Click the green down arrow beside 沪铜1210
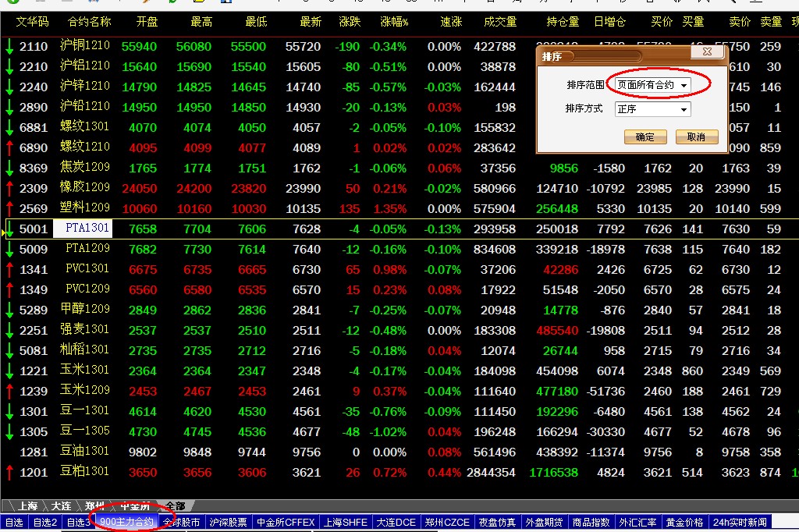Screen dimensions: 799x532 [9, 47]
